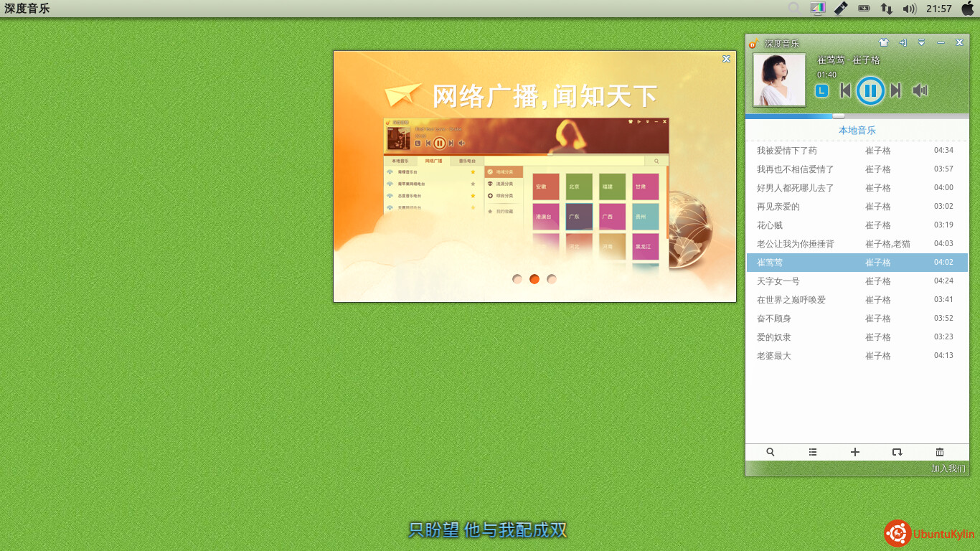Select the third slide indicator dot
Screen dimensions: 980x551
[x=552, y=279]
